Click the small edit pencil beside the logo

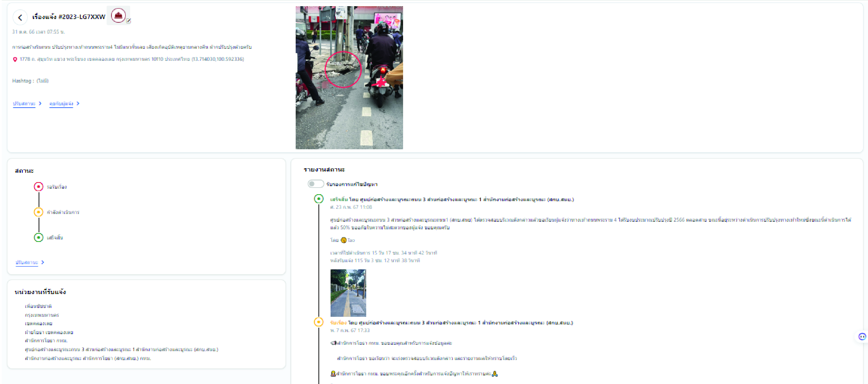(129, 21)
